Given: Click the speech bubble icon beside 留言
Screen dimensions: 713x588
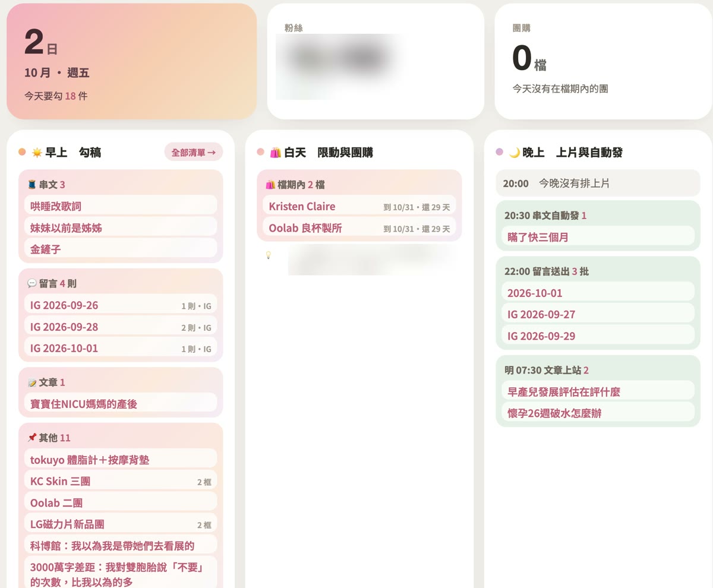Looking at the screenshot, I should point(32,283).
